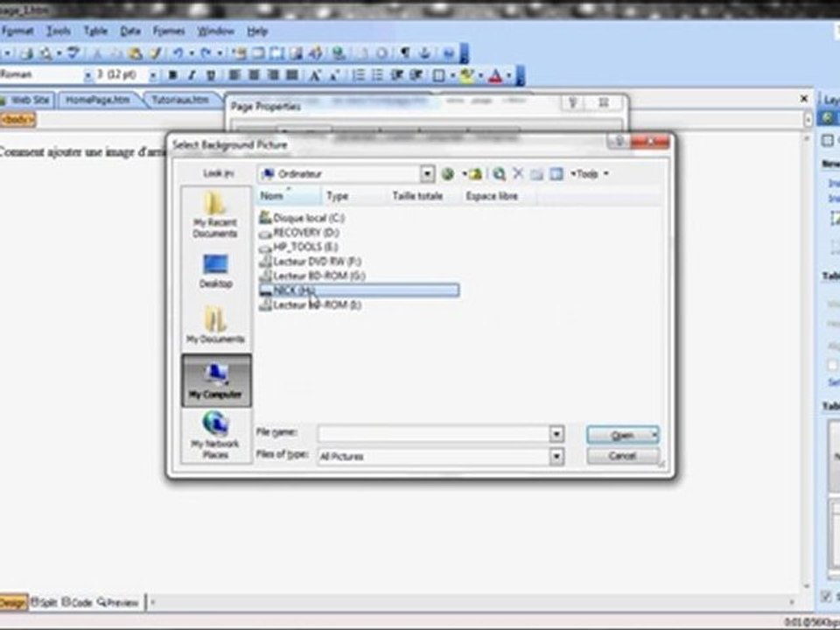Open the Format menu
This screenshot has height=630, width=840.
pos(17,31)
